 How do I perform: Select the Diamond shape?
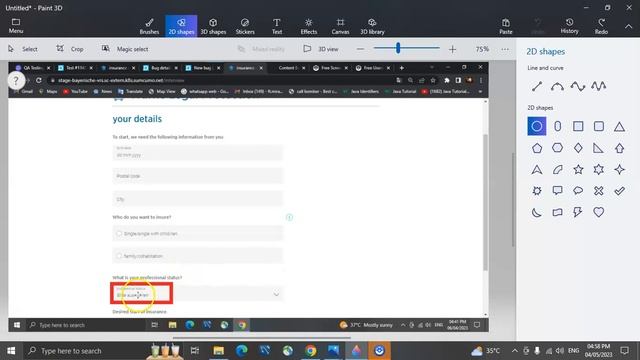pyautogui.click(x=578, y=148)
